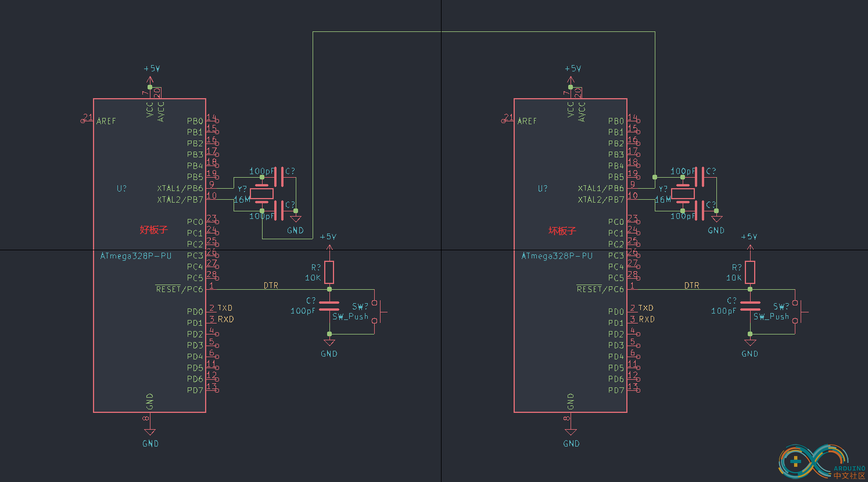Select the TXD label on 坏板子 pin 2
Image resolution: width=868 pixels, height=482 pixels.
[x=645, y=308]
